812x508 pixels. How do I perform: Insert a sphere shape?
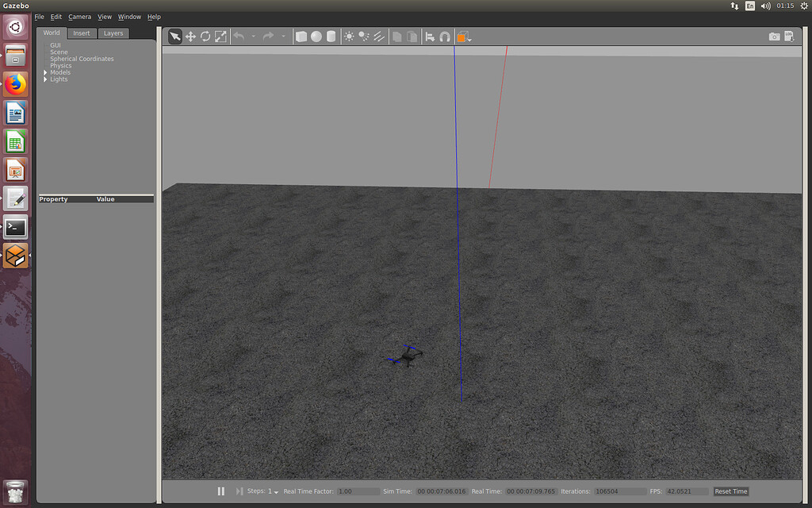pyautogui.click(x=316, y=37)
